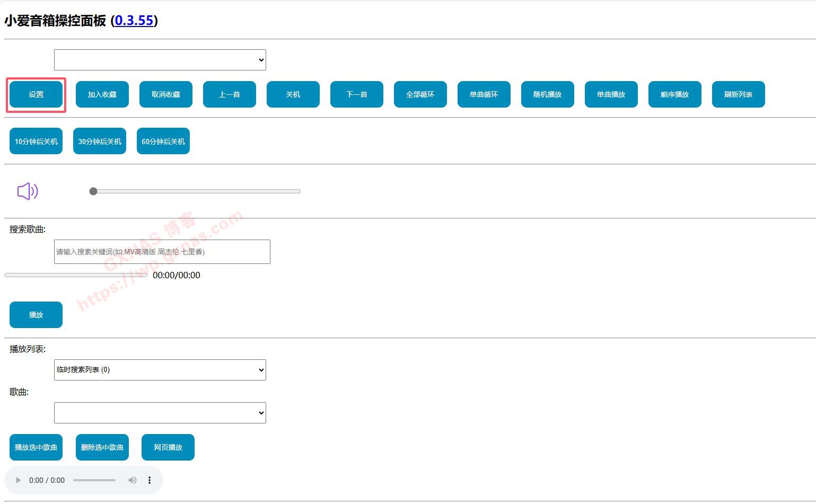The height and width of the screenshot is (504, 816).
Task: Open audio player three-dot options menu
Action: [x=150, y=480]
